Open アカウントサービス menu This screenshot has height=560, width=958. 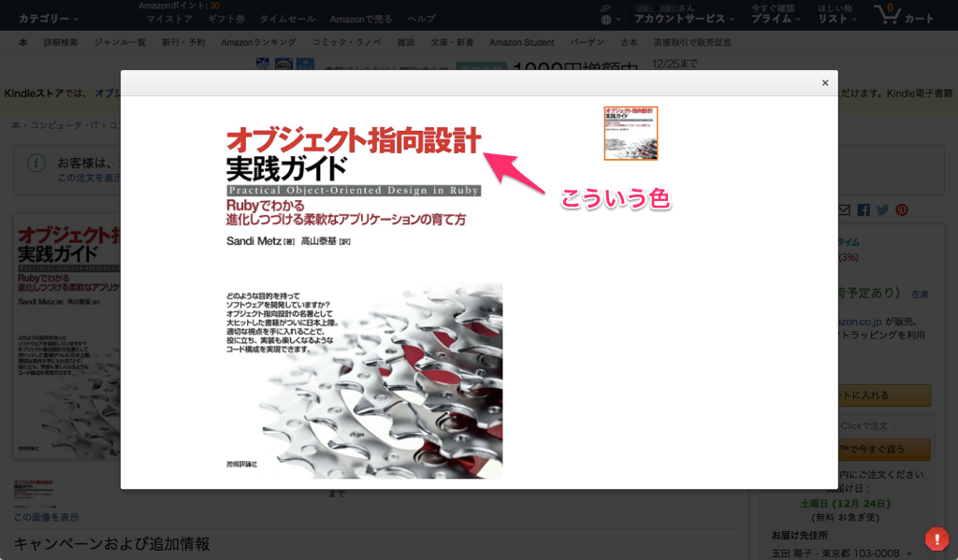(684, 19)
